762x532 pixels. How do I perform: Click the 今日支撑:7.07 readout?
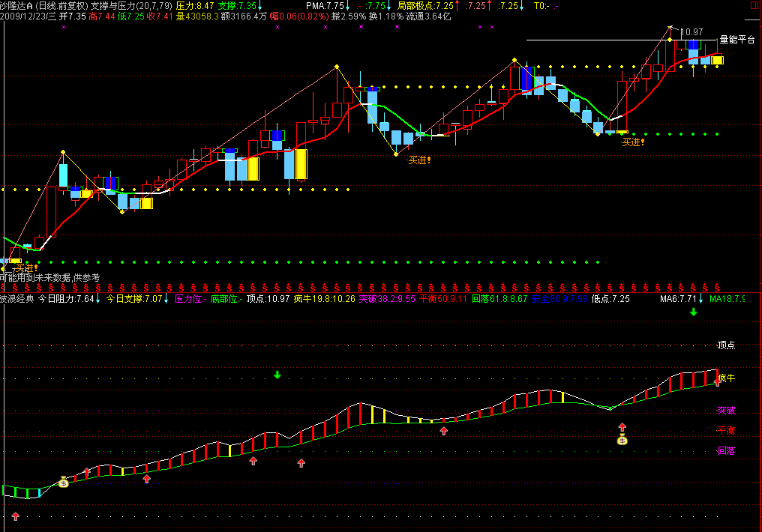click(134, 299)
